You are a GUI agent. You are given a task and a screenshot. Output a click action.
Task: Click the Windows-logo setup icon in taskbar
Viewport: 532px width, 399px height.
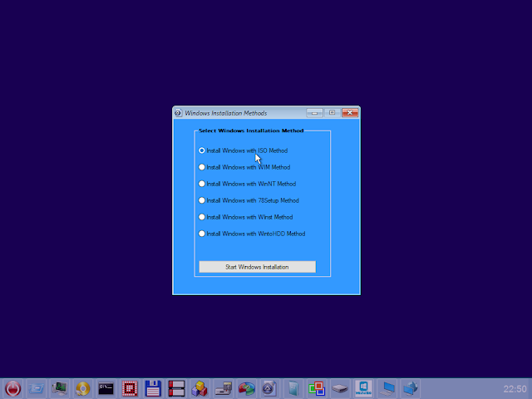[x=363, y=388]
